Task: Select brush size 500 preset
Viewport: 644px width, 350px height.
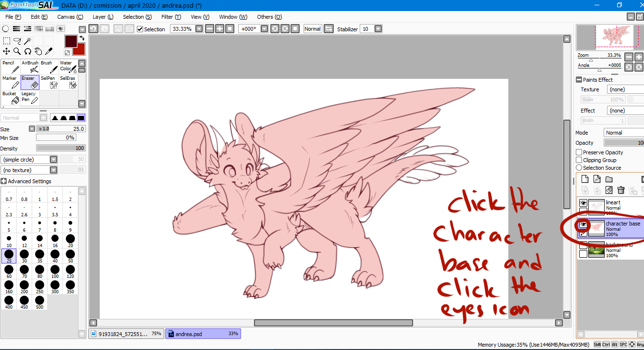Action: (x=39, y=302)
